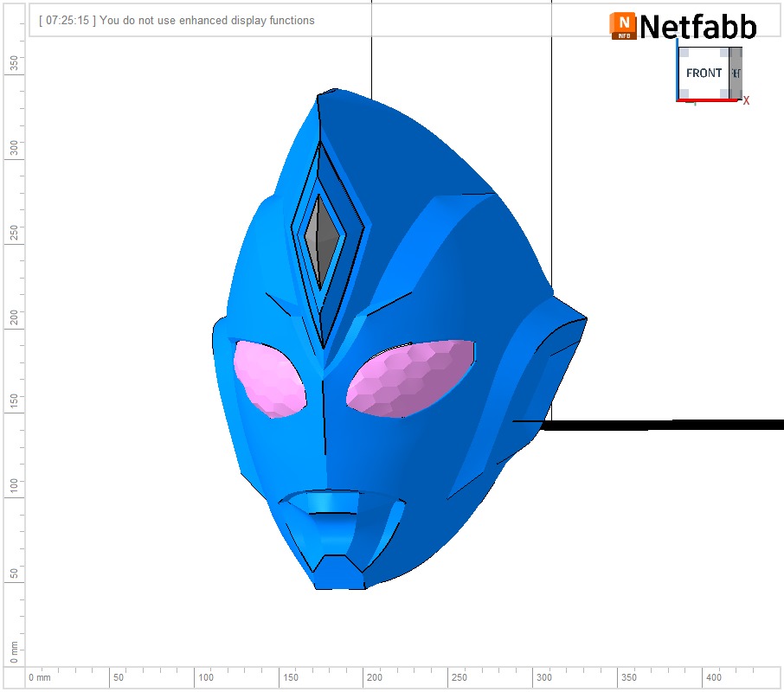Click the orange Netfabb logo icon

pos(623,26)
